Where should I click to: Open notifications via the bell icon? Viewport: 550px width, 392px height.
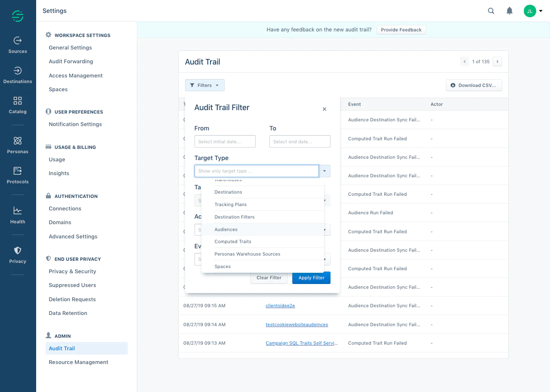pos(509,11)
